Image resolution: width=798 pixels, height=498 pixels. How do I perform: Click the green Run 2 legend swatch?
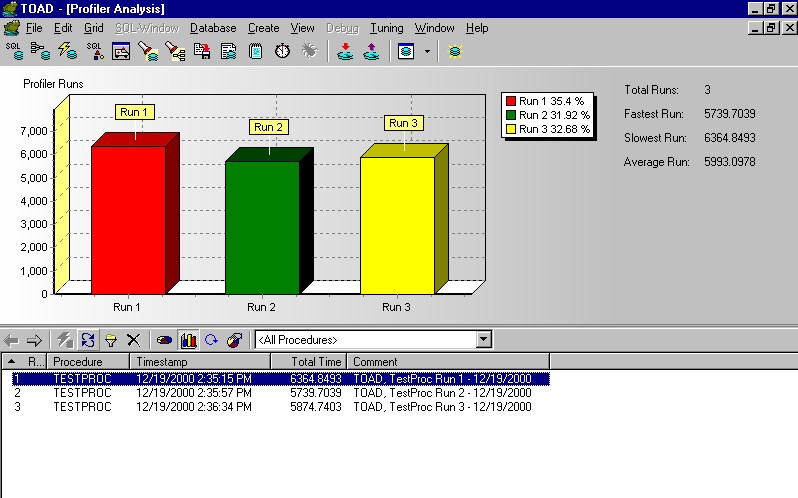coord(511,115)
